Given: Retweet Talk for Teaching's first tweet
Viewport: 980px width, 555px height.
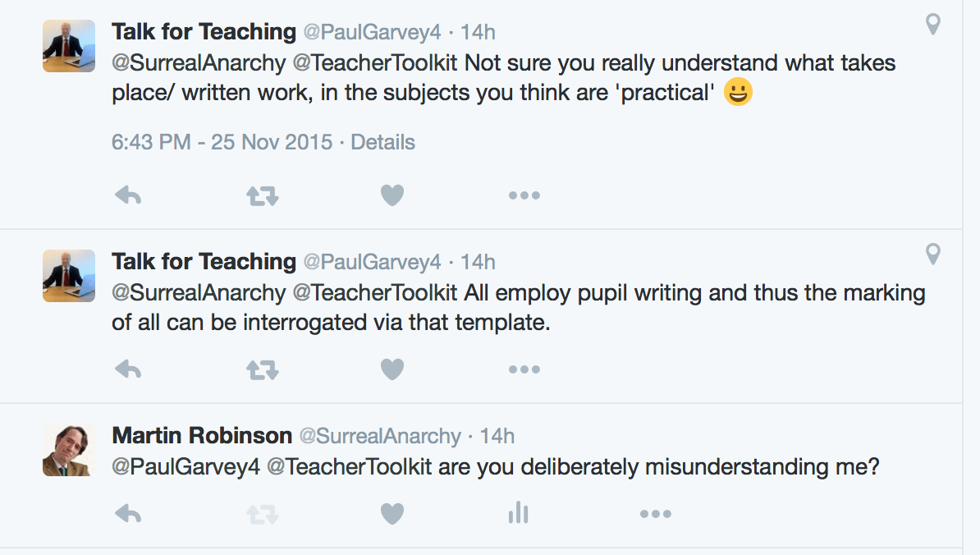Looking at the screenshot, I should coord(261,195).
